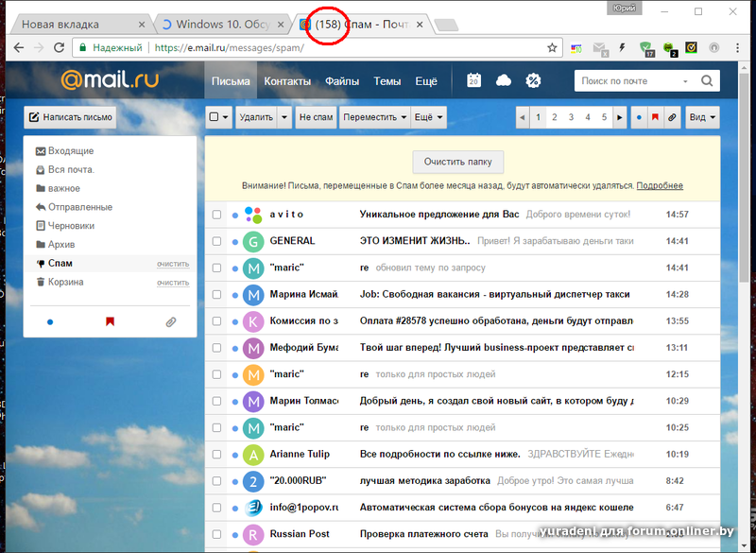756x553 pixels.
Task: Click the GENERAL sender avatar
Action: tap(253, 241)
